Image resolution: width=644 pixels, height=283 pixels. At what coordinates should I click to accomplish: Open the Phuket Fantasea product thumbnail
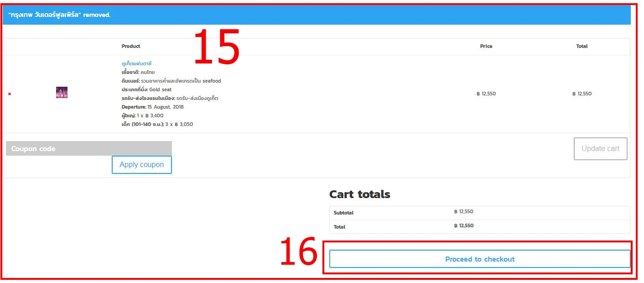[62, 93]
